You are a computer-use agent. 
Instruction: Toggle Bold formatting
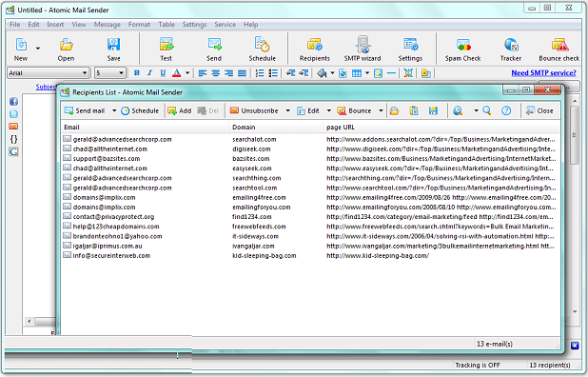point(137,72)
